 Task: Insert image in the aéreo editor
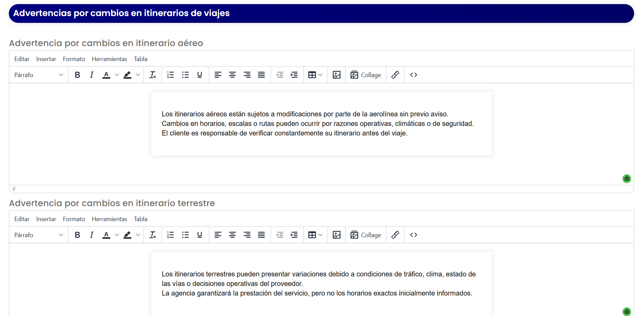pyautogui.click(x=337, y=75)
